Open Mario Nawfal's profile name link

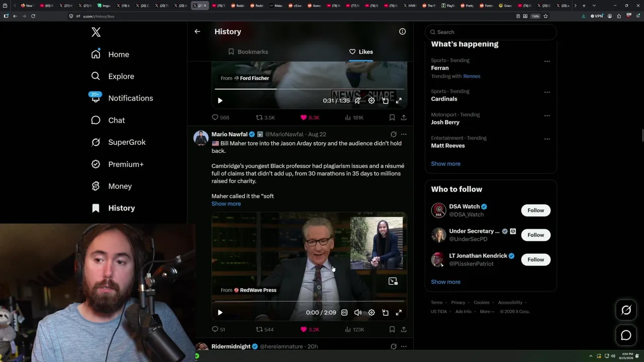(x=229, y=134)
